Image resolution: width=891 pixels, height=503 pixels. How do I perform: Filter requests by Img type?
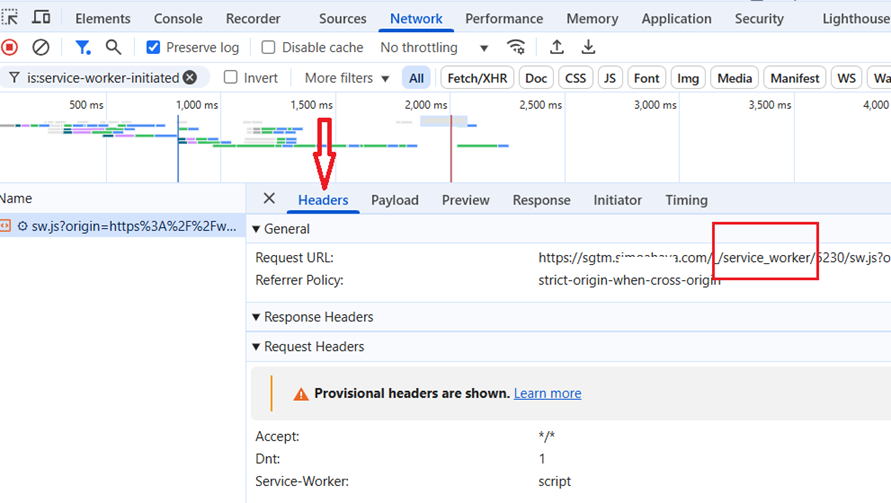[688, 78]
